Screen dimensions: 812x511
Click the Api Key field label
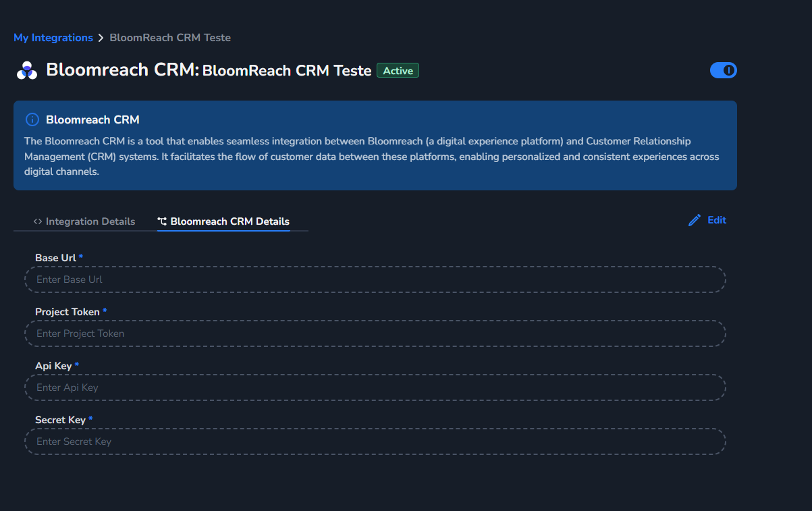point(53,366)
